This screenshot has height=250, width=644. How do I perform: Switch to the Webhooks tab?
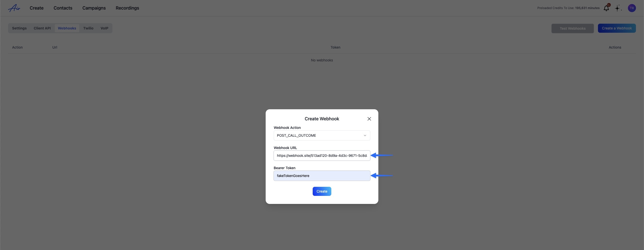tap(67, 28)
